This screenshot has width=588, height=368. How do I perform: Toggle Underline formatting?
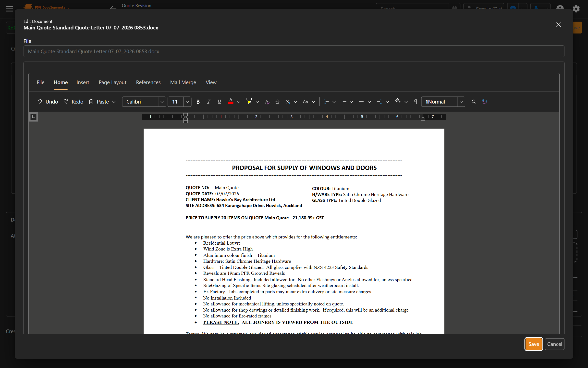coord(219,102)
